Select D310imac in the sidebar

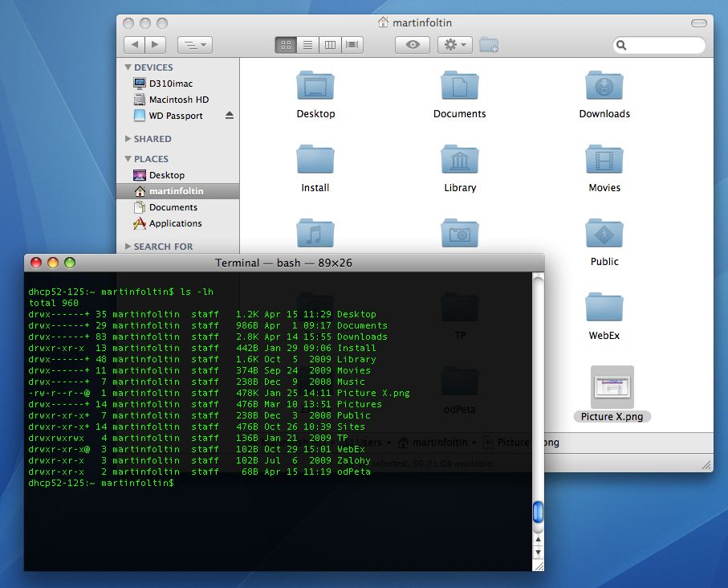[178, 84]
